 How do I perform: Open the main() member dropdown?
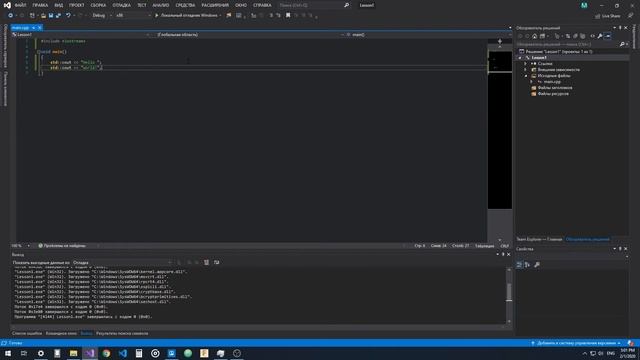429,35
